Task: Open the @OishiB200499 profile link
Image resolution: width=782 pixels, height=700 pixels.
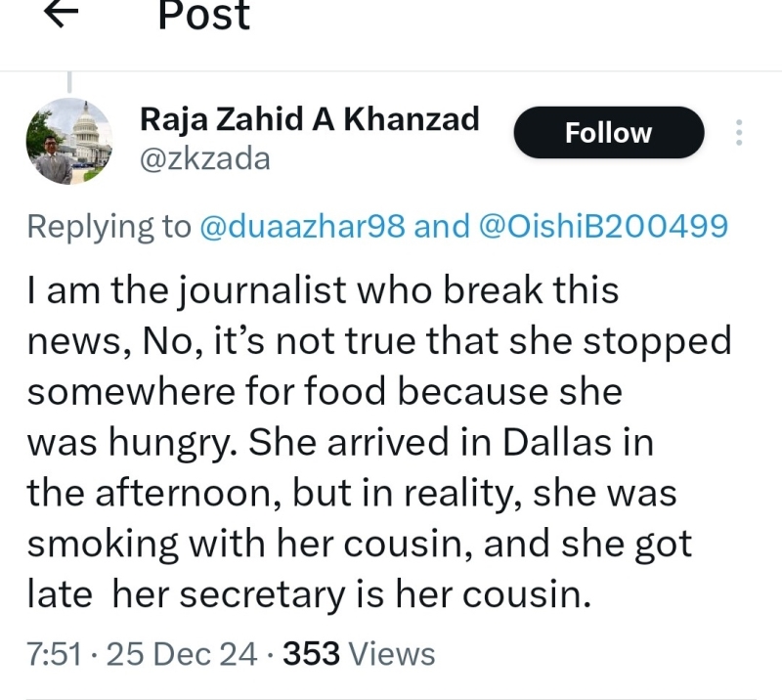Action: tap(603, 226)
